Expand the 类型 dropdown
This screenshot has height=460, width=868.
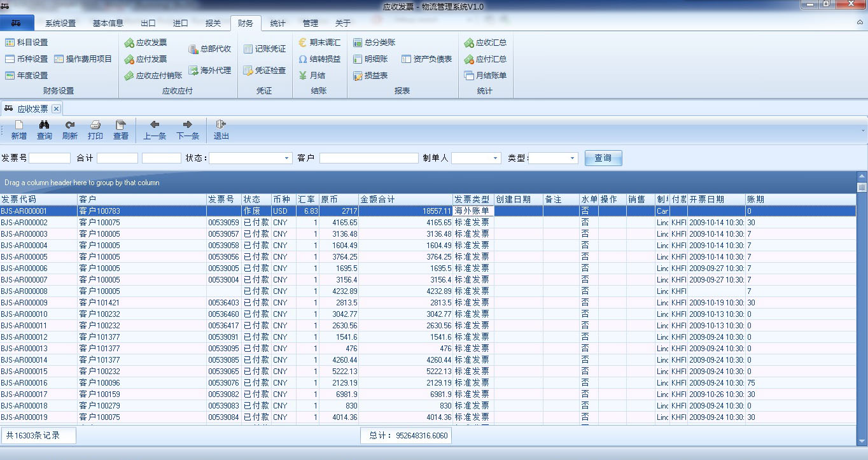[572, 158]
